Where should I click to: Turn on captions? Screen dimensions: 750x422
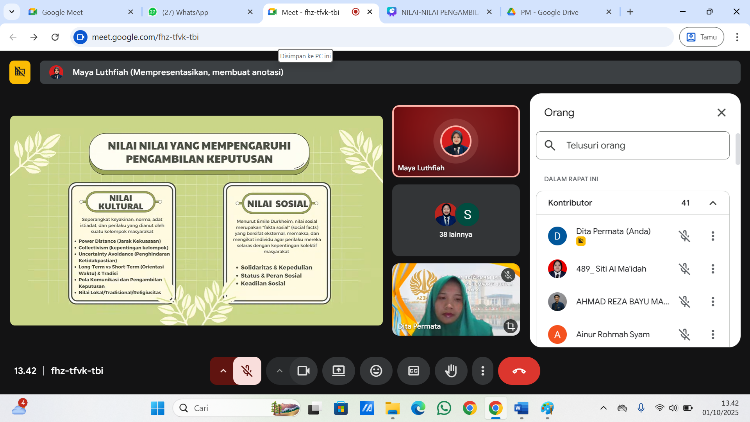pyautogui.click(x=413, y=370)
